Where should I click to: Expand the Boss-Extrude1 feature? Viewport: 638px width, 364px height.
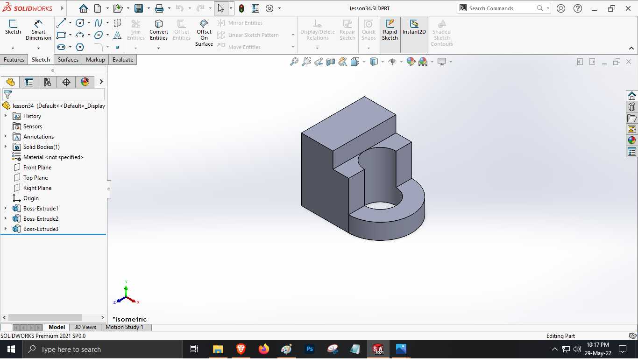tap(6, 208)
